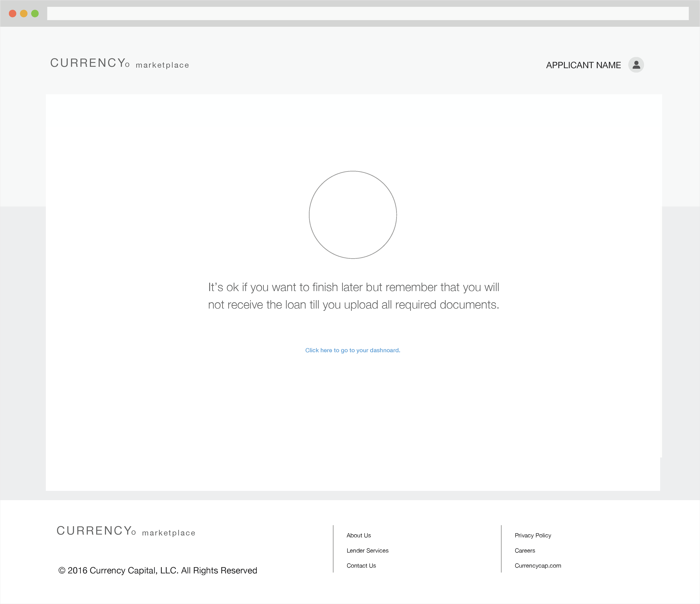Click the yellow window minimize dot
This screenshot has width=700, height=604.
point(24,13)
